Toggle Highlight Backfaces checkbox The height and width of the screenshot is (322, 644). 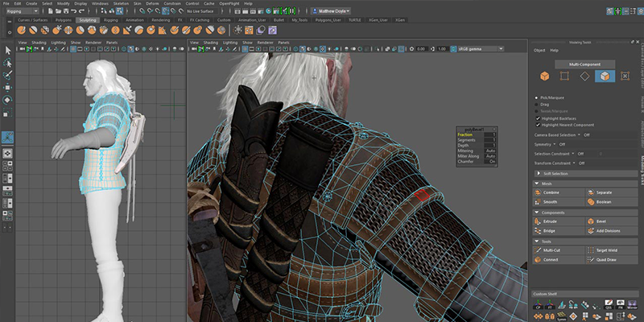[538, 118]
